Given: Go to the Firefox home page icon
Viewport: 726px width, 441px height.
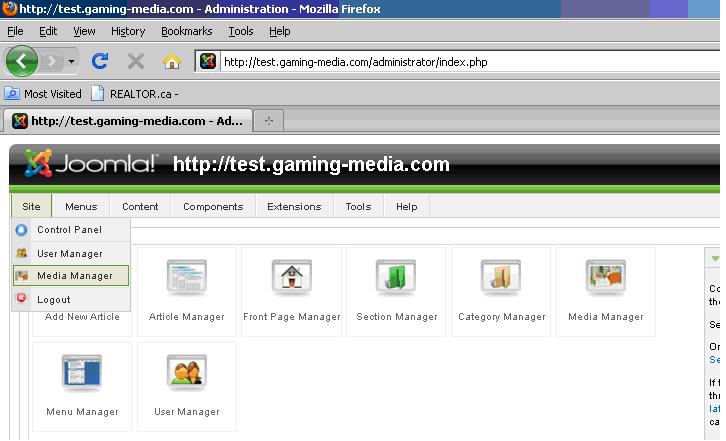Looking at the screenshot, I should tap(172, 61).
